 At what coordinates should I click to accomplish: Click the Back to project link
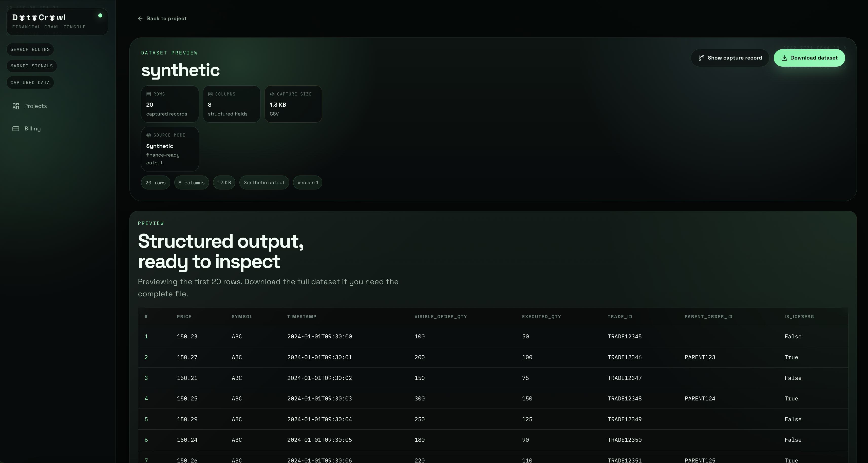166,18
